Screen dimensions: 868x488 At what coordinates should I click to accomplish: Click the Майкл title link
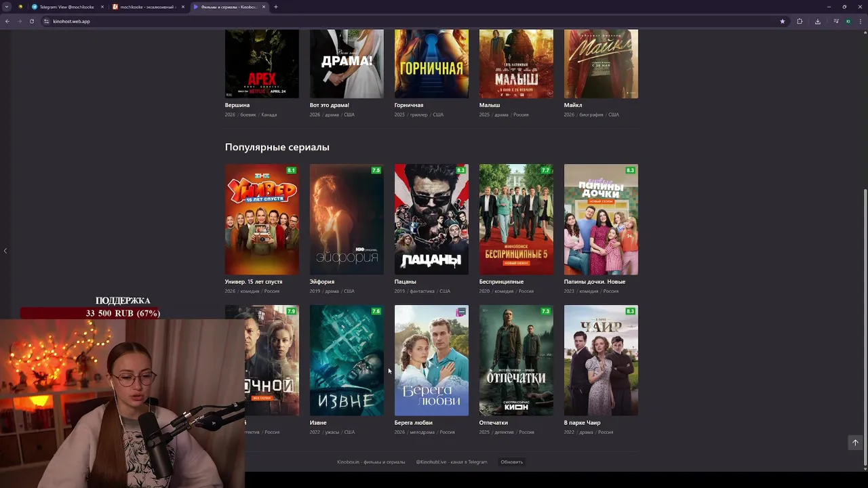[573, 105]
